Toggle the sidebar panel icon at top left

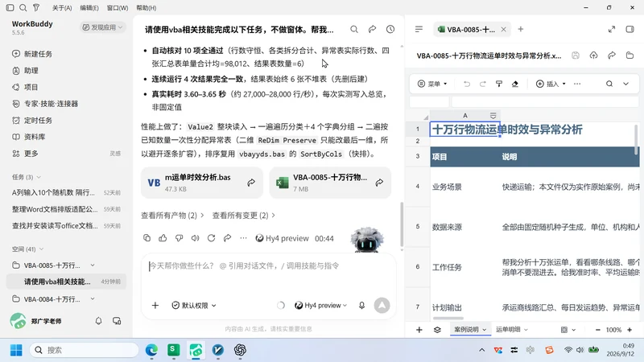pos(10,7)
